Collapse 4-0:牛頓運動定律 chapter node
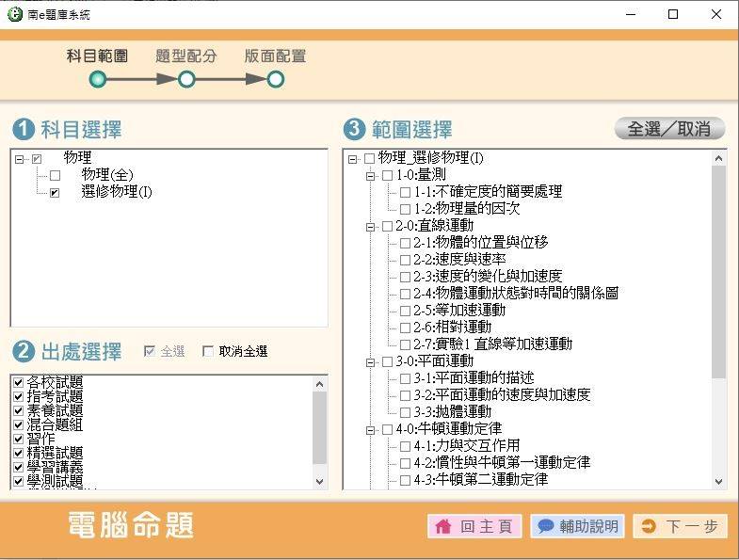Screen dimensions: 739x560 click(371, 430)
